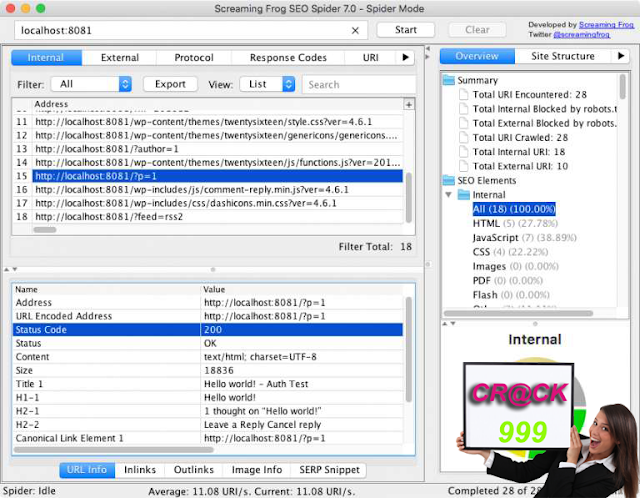Image resolution: width=640 pixels, height=498 pixels.
Task: Select the Status Code row
Action: [x=208, y=329]
